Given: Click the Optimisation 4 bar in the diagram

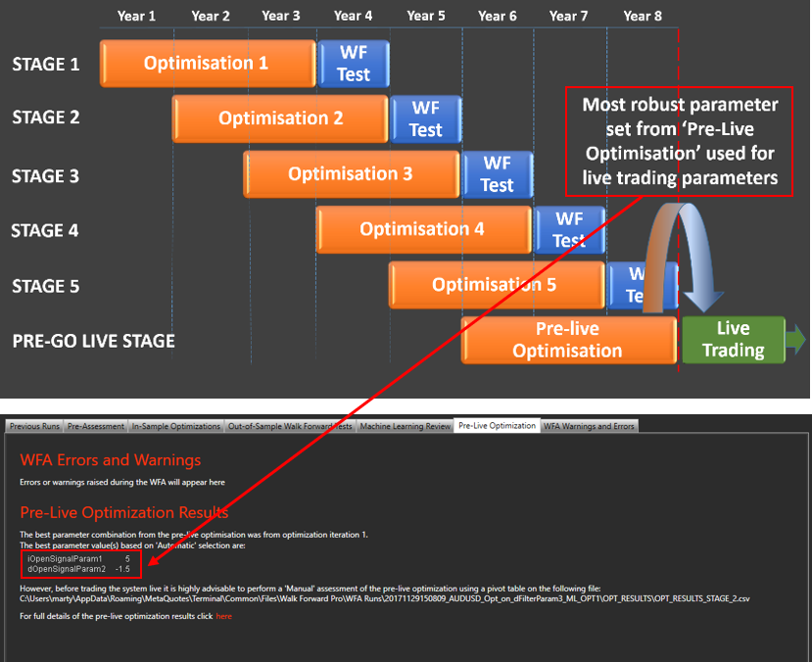Looking at the screenshot, I should (x=423, y=229).
